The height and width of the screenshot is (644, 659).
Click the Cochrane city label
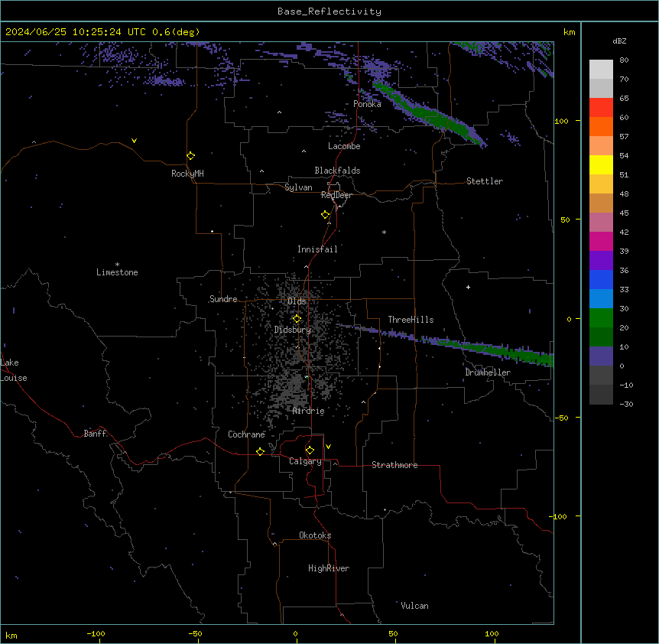point(246,434)
